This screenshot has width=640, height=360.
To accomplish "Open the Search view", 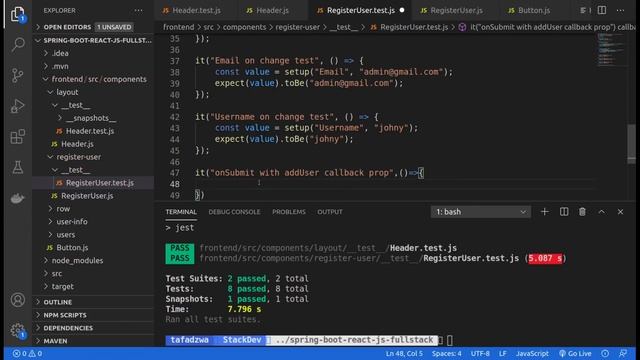I will point(18,44).
